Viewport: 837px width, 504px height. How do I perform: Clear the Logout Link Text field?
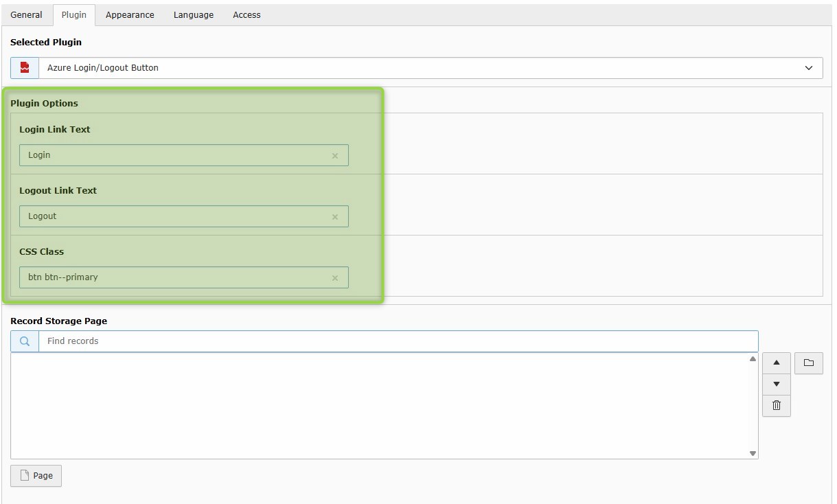pos(335,217)
